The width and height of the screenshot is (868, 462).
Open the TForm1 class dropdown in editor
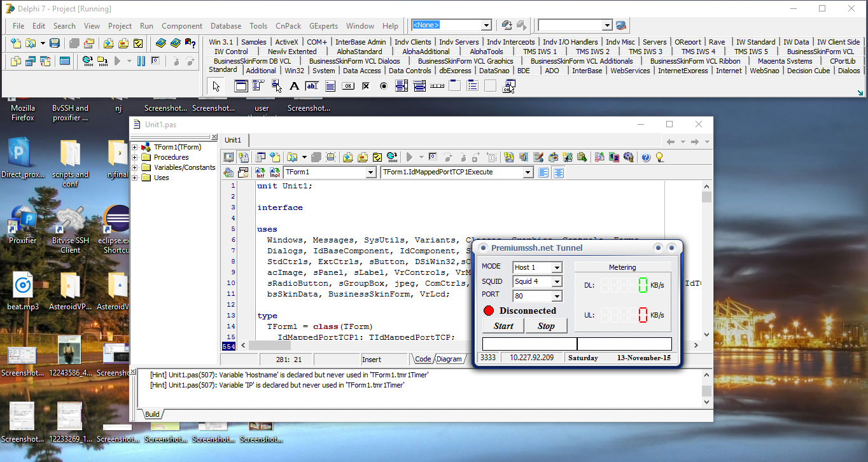click(371, 172)
